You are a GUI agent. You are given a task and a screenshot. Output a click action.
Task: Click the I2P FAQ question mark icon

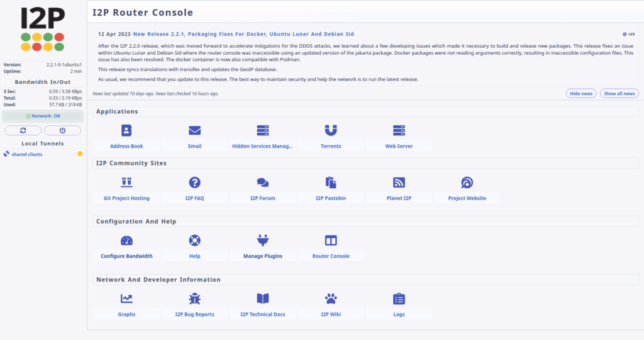coord(195,182)
